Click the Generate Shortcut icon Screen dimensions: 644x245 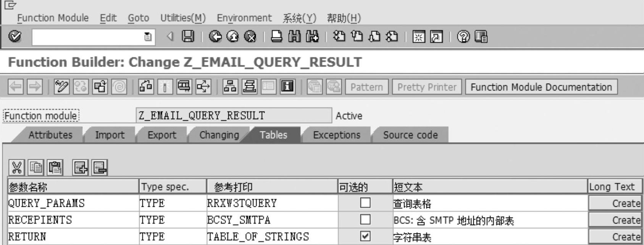pyautogui.click(x=436, y=37)
